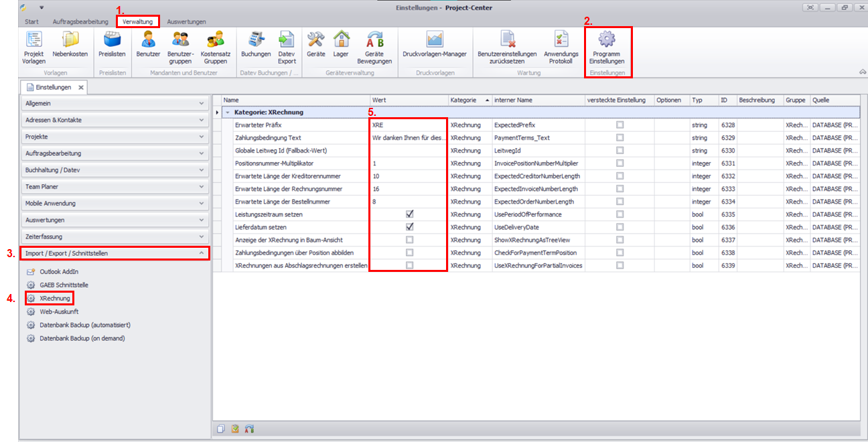The image size is (868, 442).
Task: Open the Anwendungs Protokoll icon
Action: point(561,47)
